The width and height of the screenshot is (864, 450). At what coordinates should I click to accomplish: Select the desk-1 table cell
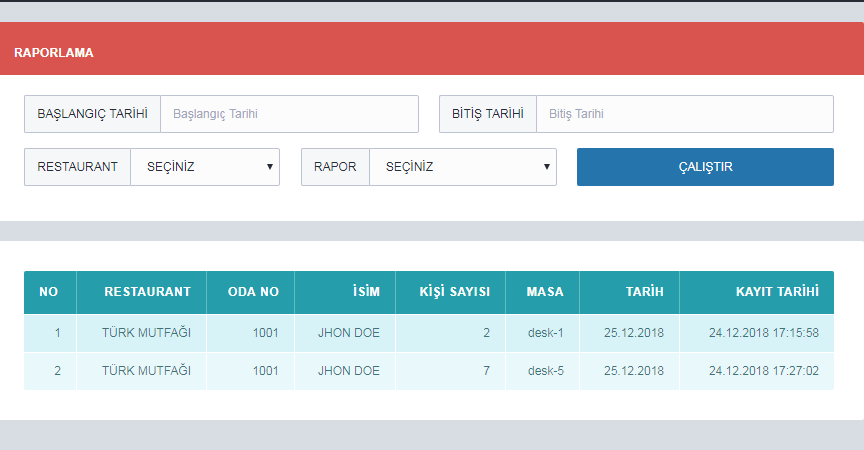542,333
